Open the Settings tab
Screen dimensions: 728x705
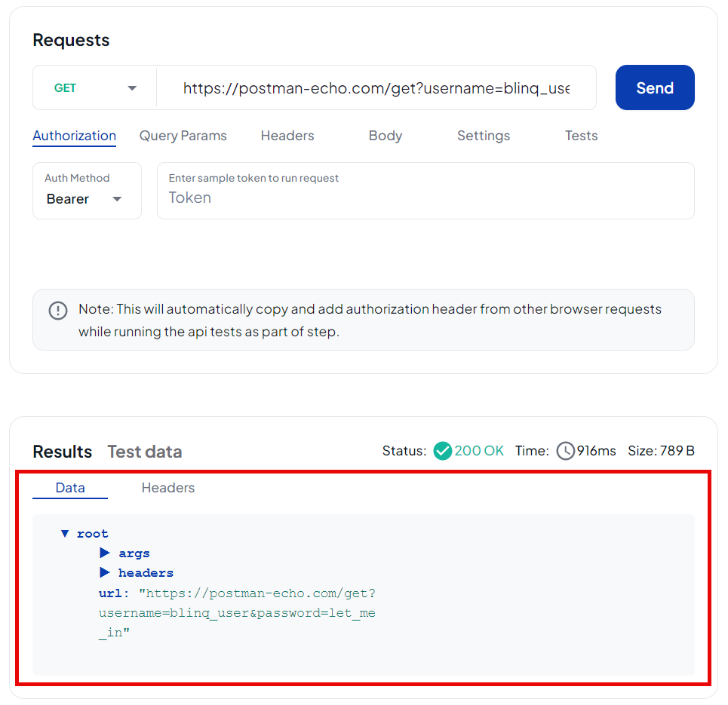pos(484,136)
